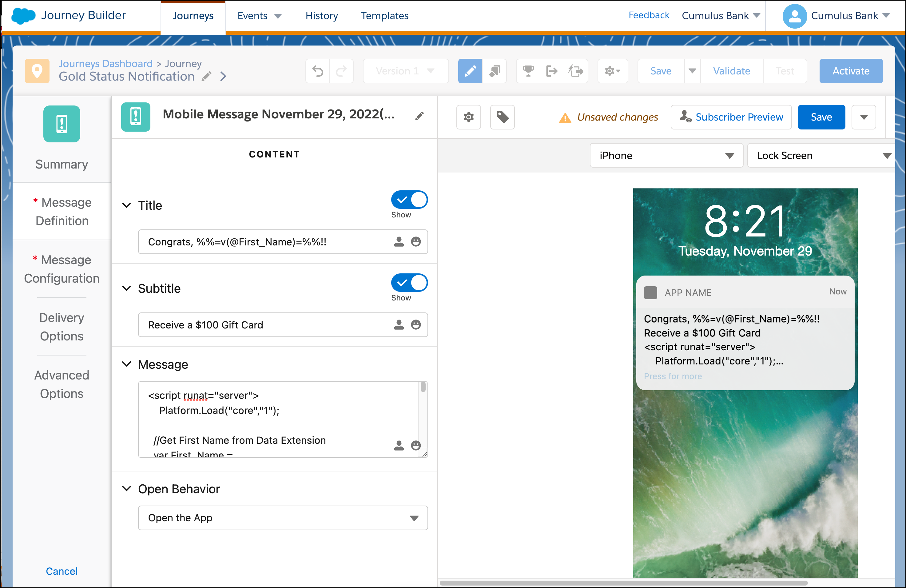Viewport: 906px width, 588px height.
Task: Insert personalization in the Title field
Action: coord(399,242)
